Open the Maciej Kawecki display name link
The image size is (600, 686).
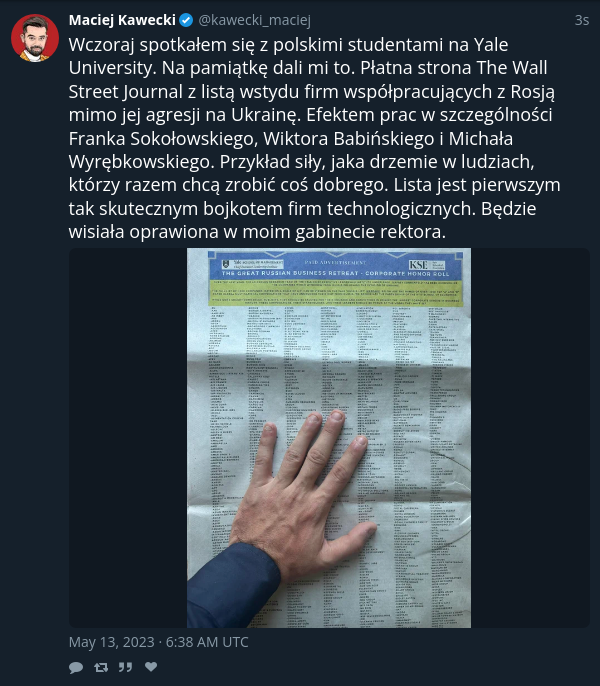tap(122, 20)
